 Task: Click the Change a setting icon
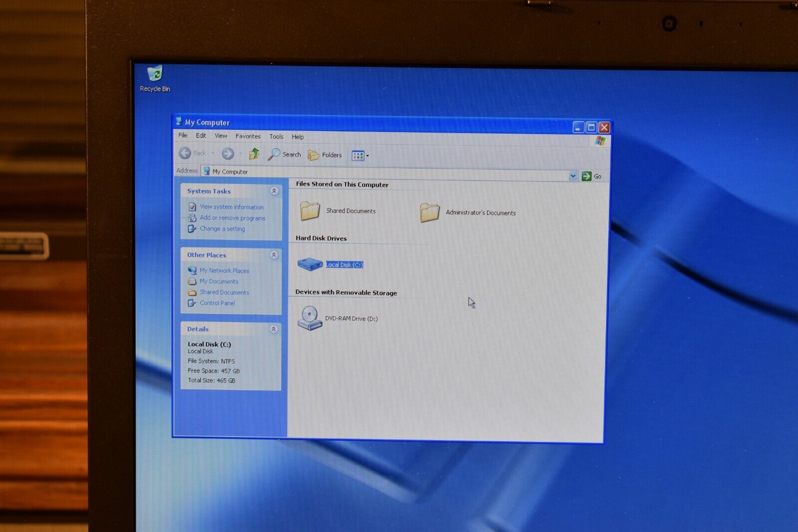pos(192,228)
